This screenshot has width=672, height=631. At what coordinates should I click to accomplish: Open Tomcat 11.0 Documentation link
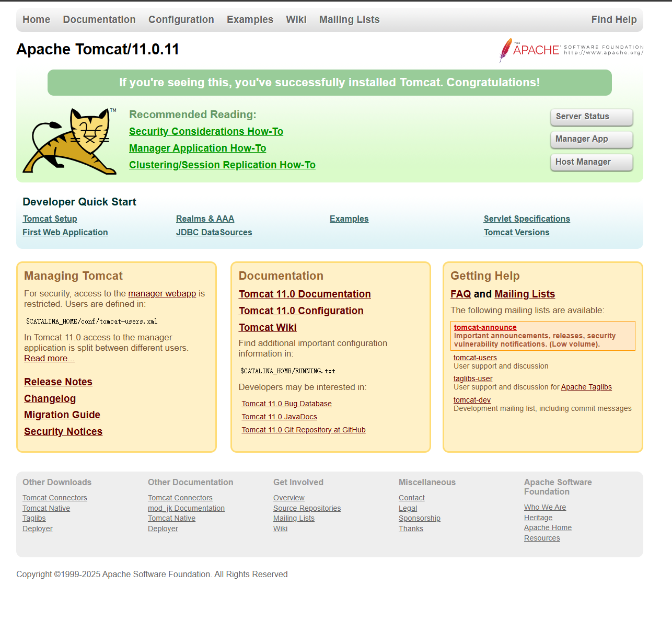coord(305,294)
